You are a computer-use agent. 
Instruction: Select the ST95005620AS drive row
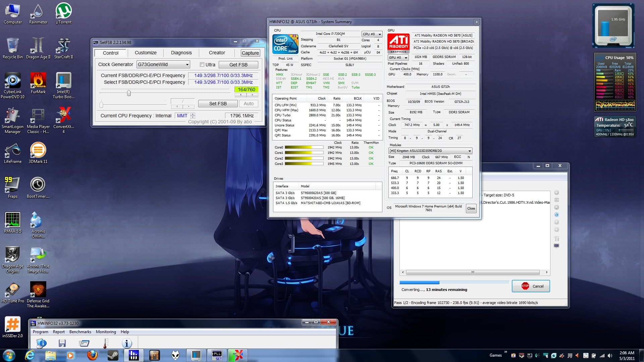click(327, 193)
